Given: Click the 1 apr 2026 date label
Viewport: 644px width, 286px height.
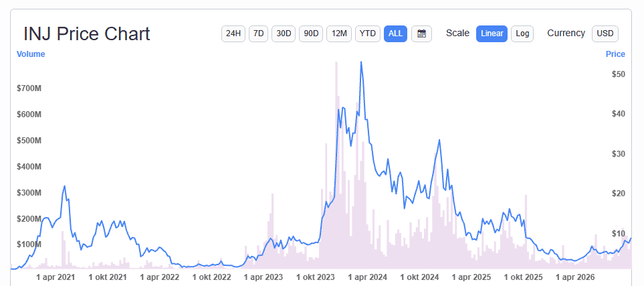Looking at the screenshot, I should tap(574, 277).
